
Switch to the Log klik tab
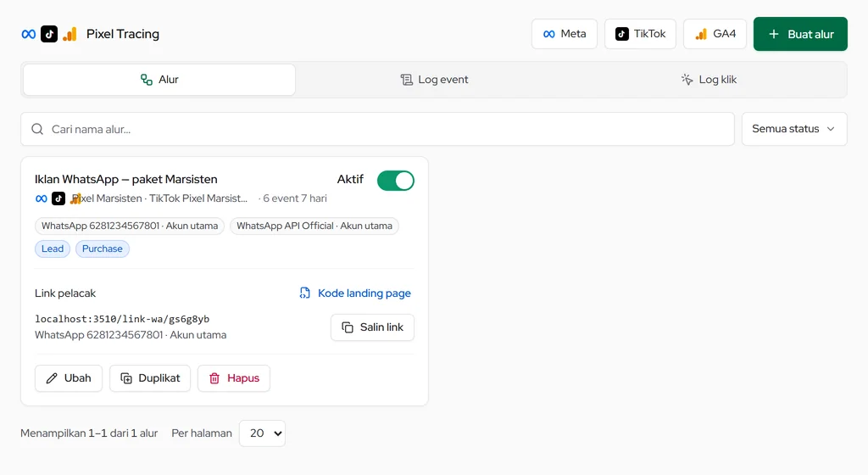[709, 80]
